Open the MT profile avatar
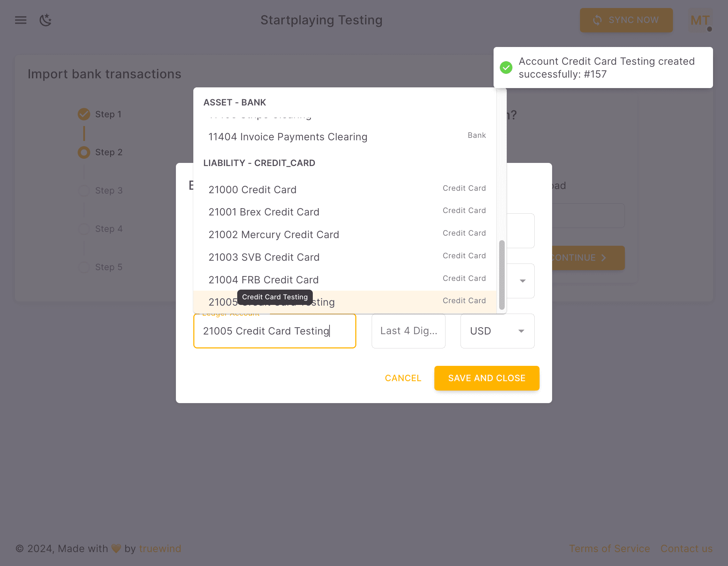This screenshot has height=566, width=728. pyautogui.click(x=699, y=20)
